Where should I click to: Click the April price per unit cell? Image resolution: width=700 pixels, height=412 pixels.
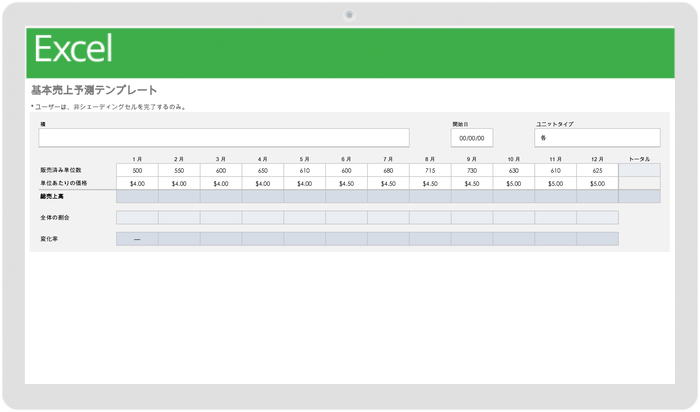tap(262, 183)
